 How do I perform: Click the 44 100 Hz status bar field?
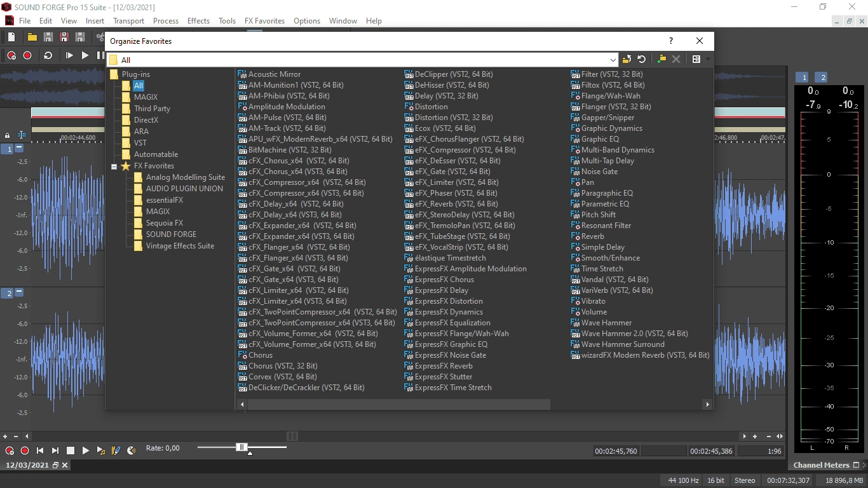pyautogui.click(x=682, y=481)
